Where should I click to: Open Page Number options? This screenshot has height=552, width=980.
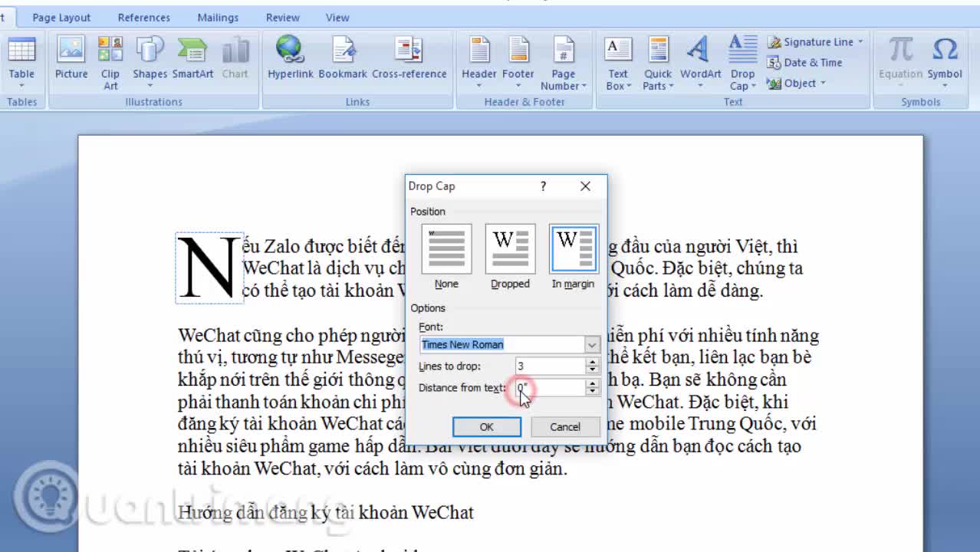point(564,63)
